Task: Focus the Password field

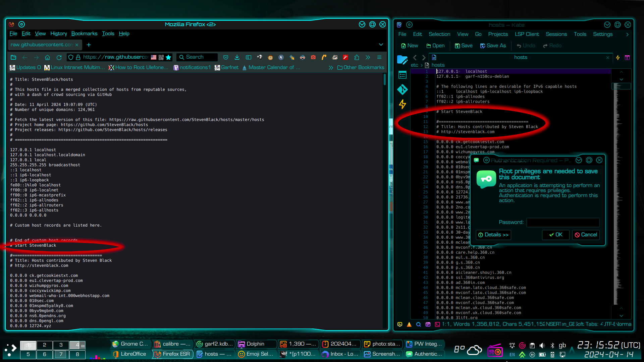Action: click(x=563, y=222)
